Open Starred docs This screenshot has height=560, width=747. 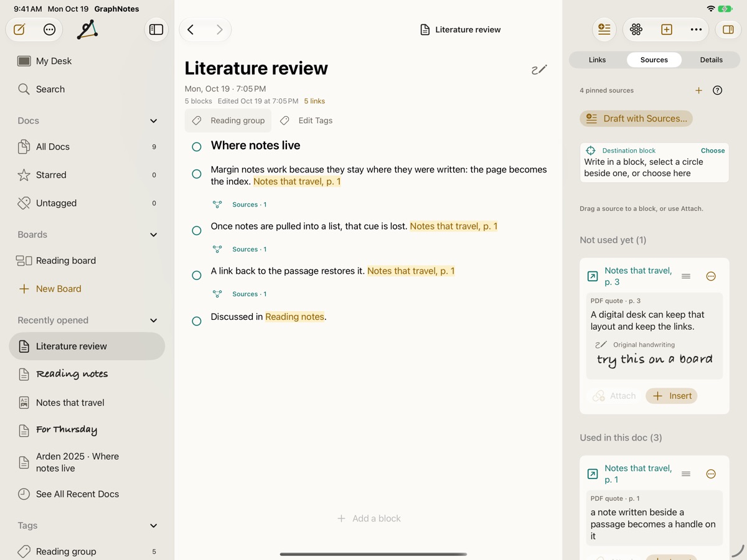pyautogui.click(x=87, y=175)
